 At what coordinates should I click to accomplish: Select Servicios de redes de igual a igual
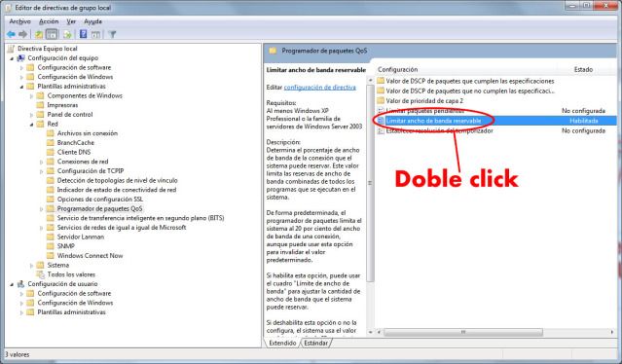122,228
